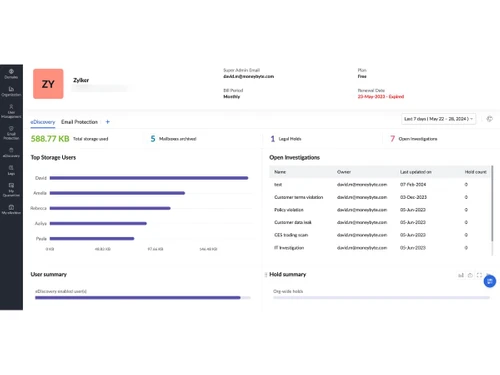500x375 pixels.
Task: Click the 03-Dec-2023 date cell
Action: (413, 197)
